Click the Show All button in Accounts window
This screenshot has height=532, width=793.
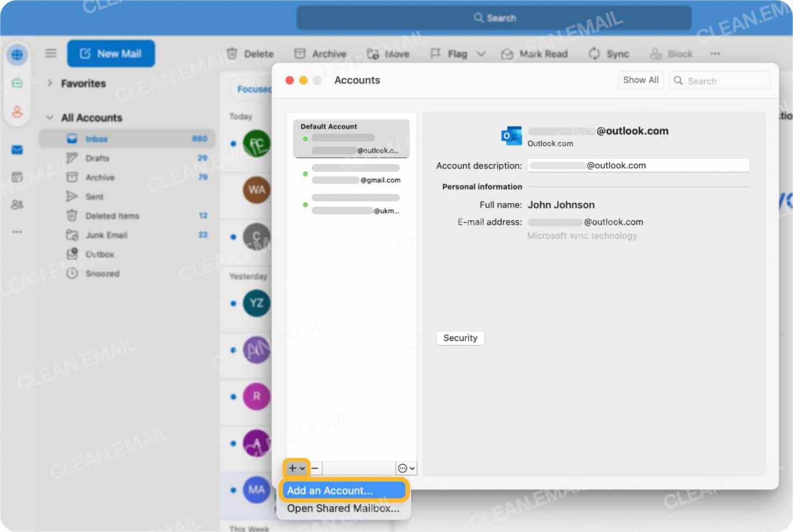pyautogui.click(x=641, y=80)
